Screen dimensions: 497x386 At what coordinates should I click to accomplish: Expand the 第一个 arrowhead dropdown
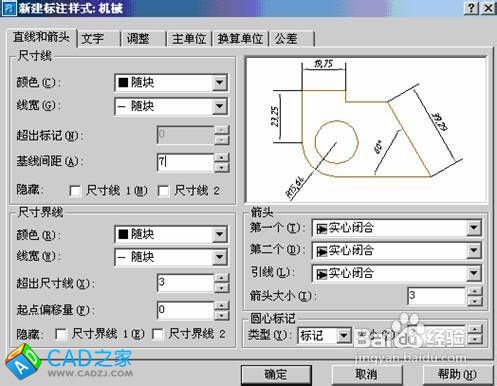point(474,228)
